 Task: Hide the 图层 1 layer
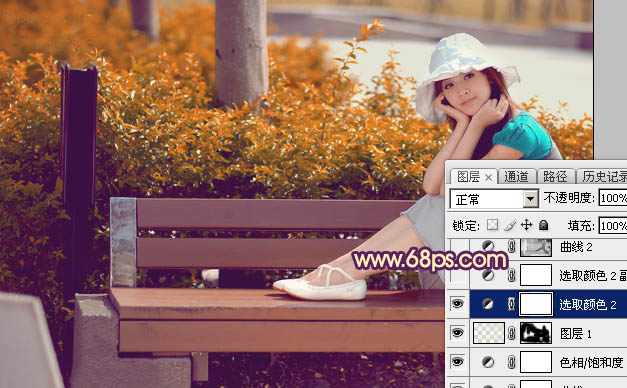tap(457, 333)
